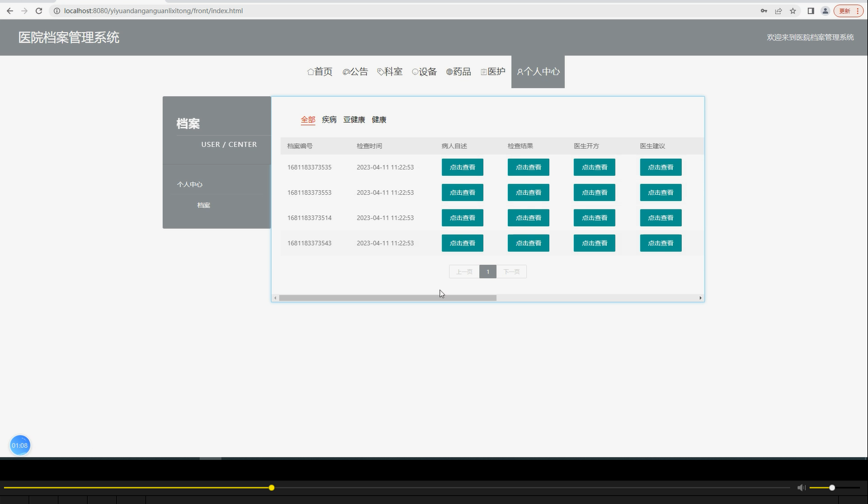The image size is (868, 504).
Task: View 医生开方 for record 1681183373514
Action: (x=594, y=218)
